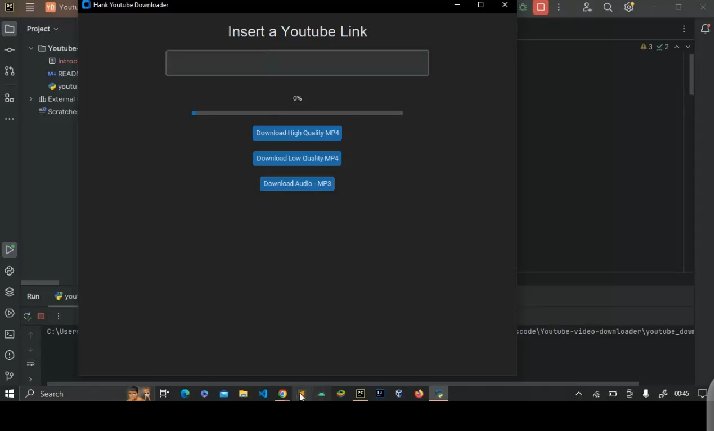Viewport: 714px width, 431px height.
Task: Select the youtube run configuration tab
Action: point(66,296)
